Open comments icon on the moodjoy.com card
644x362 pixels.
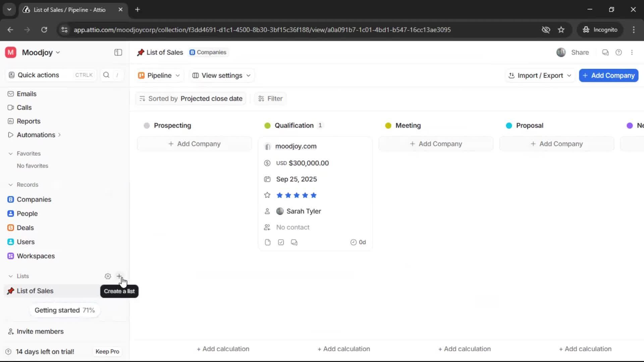click(x=294, y=242)
